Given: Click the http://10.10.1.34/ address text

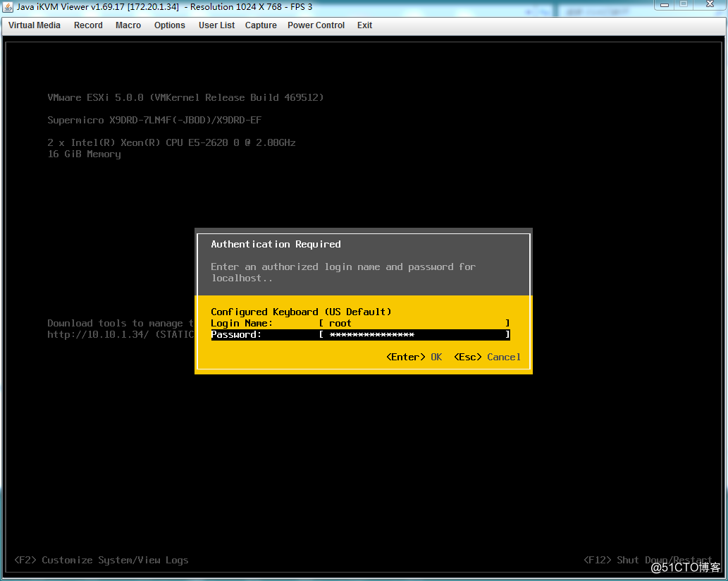Looking at the screenshot, I should tap(98, 334).
